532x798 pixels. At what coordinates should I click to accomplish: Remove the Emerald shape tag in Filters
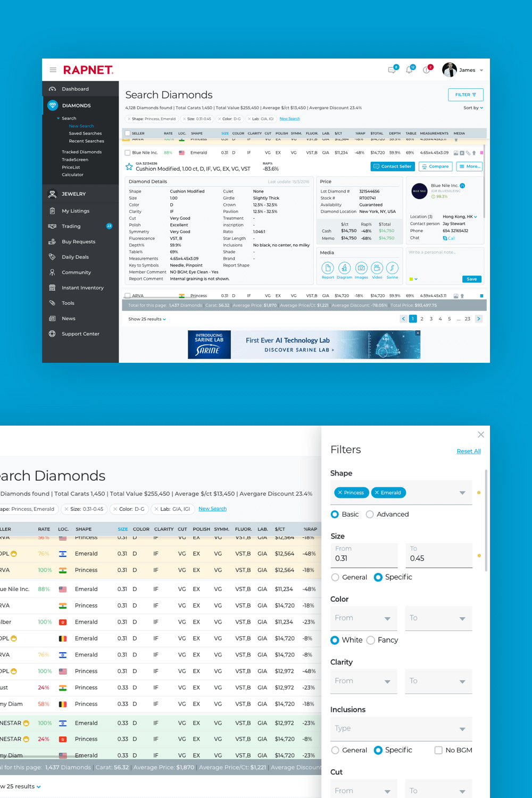377,493
